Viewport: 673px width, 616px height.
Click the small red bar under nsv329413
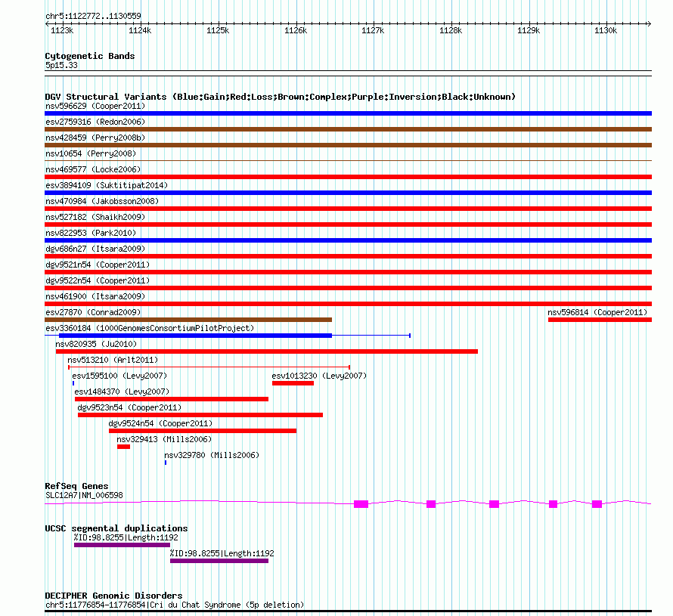point(123,447)
